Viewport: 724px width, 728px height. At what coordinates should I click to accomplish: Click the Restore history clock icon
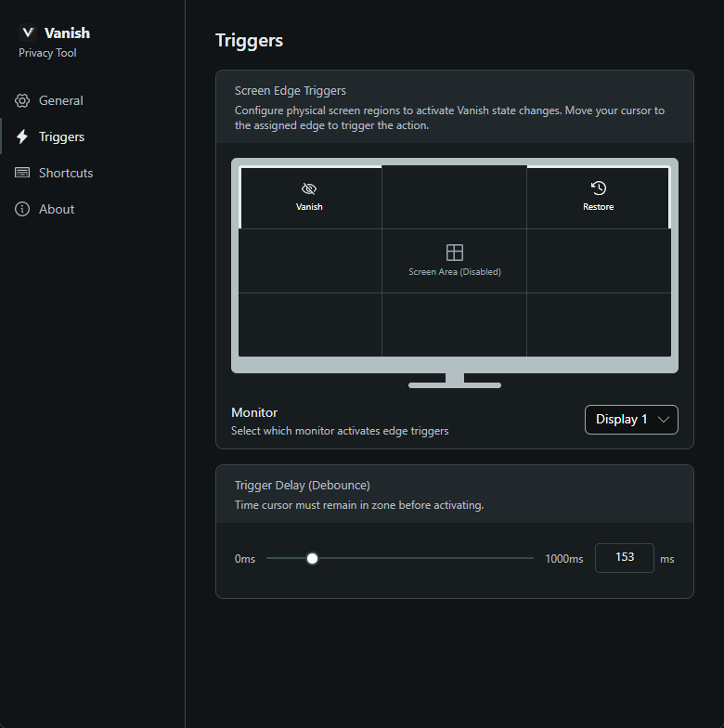click(598, 188)
